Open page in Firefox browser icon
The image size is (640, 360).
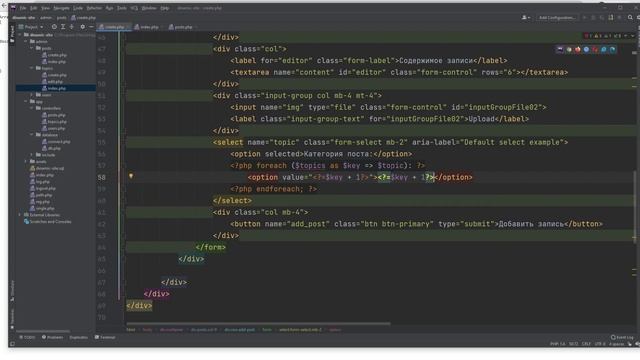(x=578, y=49)
